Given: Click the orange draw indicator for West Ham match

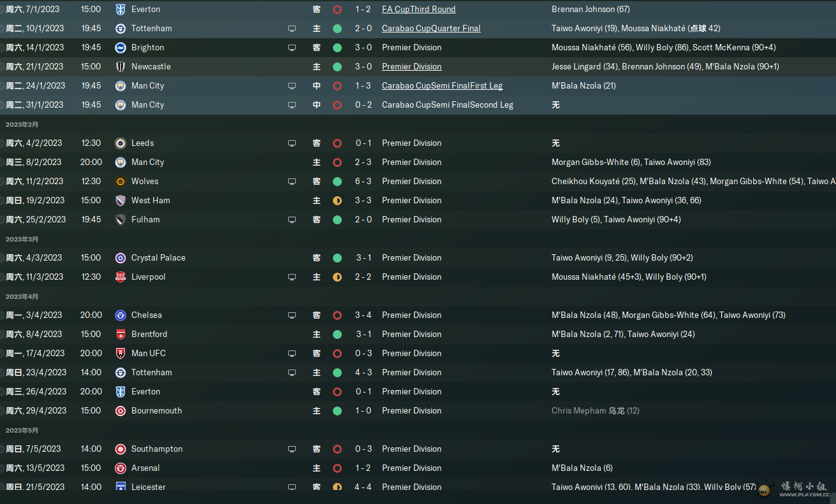Looking at the screenshot, I should point(337,201).
